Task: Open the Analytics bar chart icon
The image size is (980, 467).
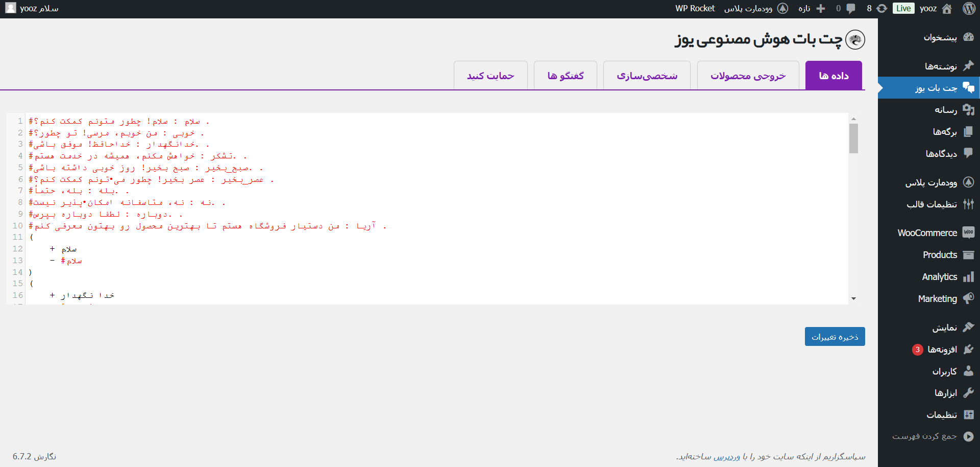Action: click(968, 276)
